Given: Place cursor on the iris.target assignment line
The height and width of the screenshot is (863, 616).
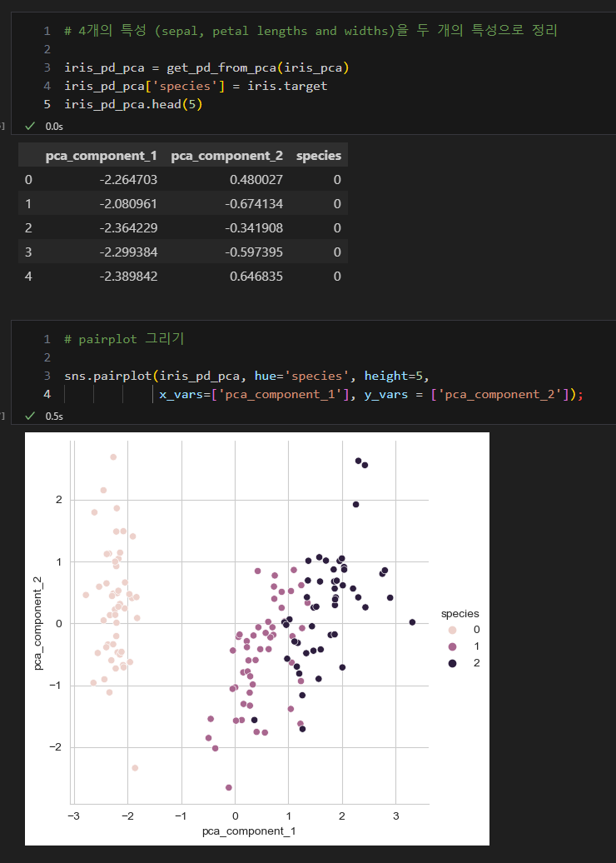Looking at the screenshot, I should click(x=196, y=86).
